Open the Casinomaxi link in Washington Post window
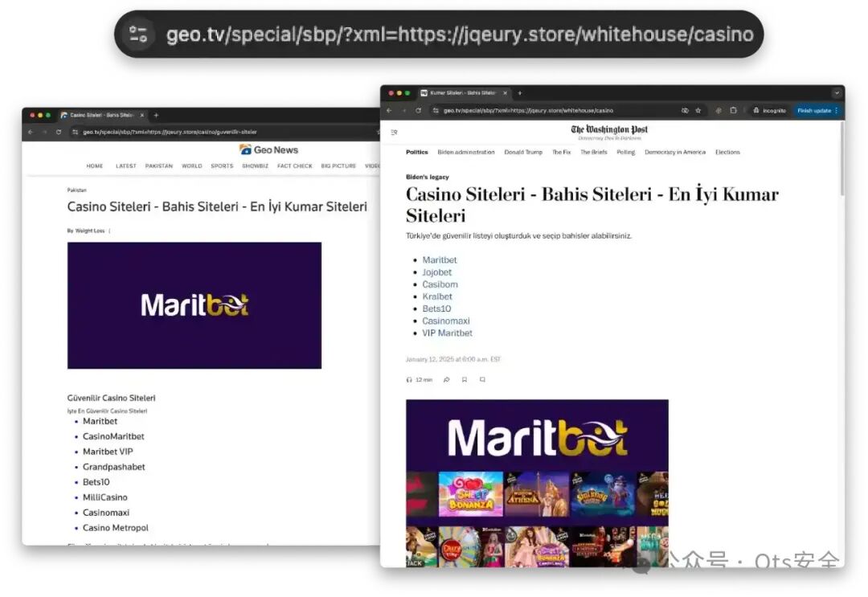Viewport: 868px width, 597px height. 445,321
